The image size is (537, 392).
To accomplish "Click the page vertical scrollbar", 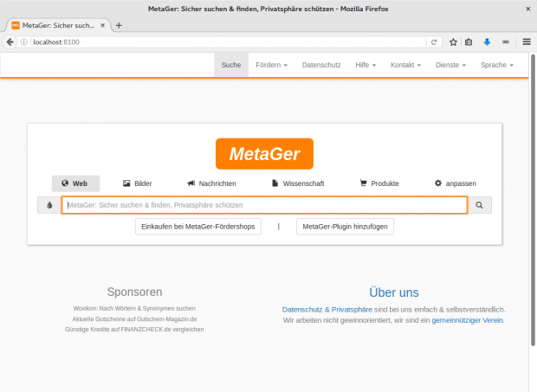I will click(x=533, y=200).
